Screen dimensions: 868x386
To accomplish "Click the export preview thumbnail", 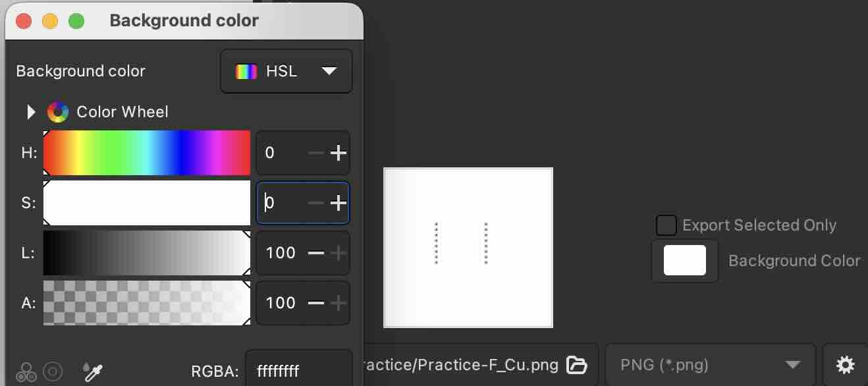I will click(x=468, y=248).
